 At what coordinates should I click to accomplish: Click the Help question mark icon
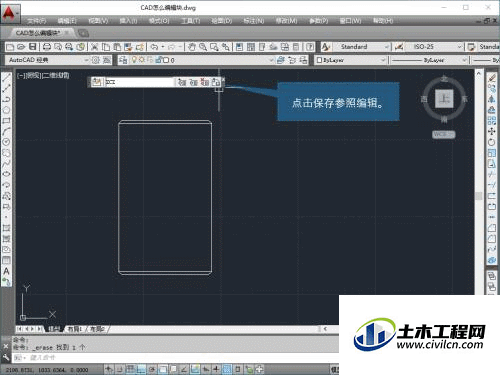[310, 47]
